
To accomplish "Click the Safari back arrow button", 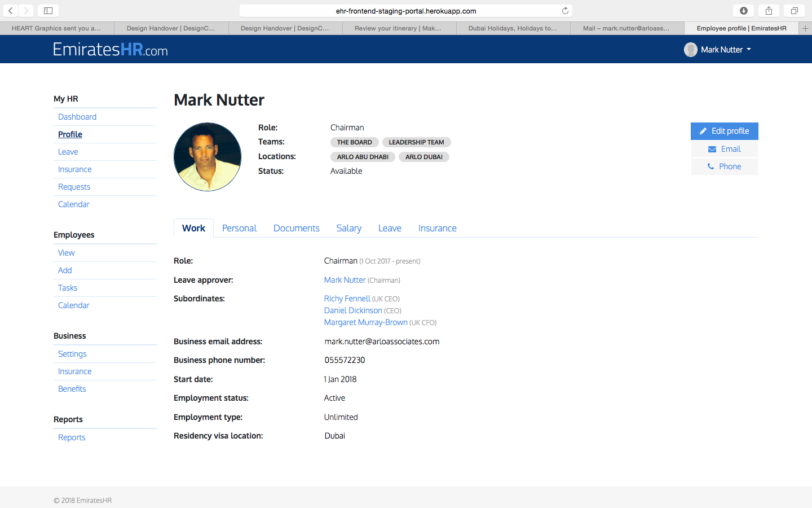I will 11,11.
